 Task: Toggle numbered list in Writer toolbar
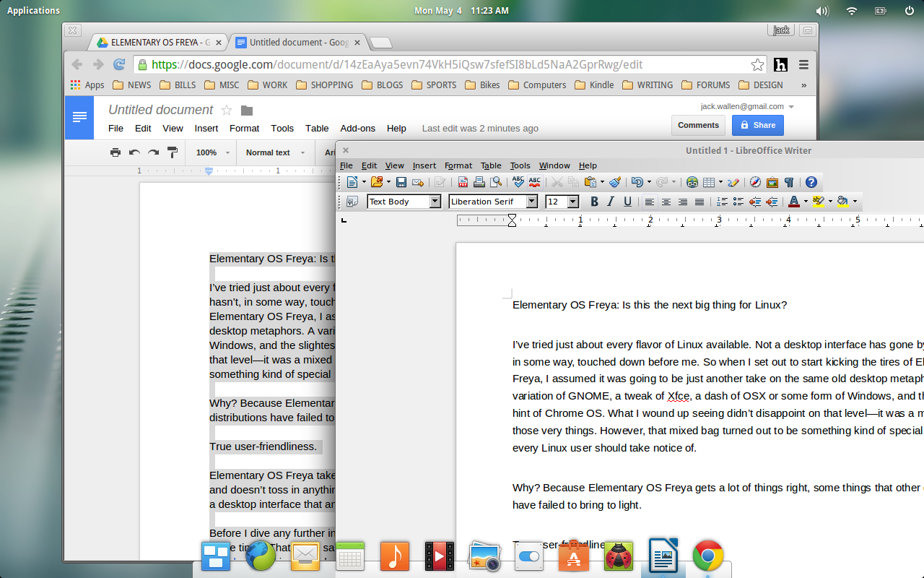[722, 202]
